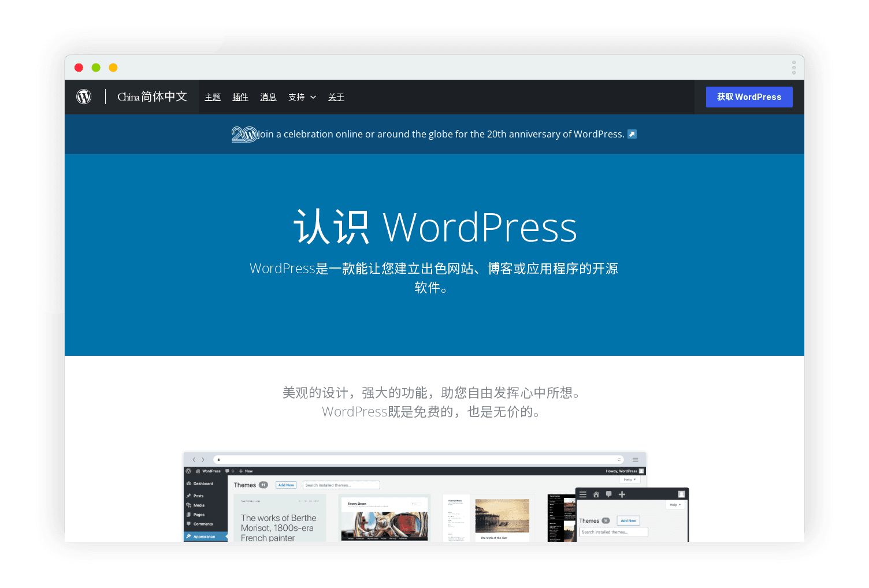Viewport: 869px width, 588px height.
Task: Click Add New beside the desktop Themes heading
Action: coord(286,485)
